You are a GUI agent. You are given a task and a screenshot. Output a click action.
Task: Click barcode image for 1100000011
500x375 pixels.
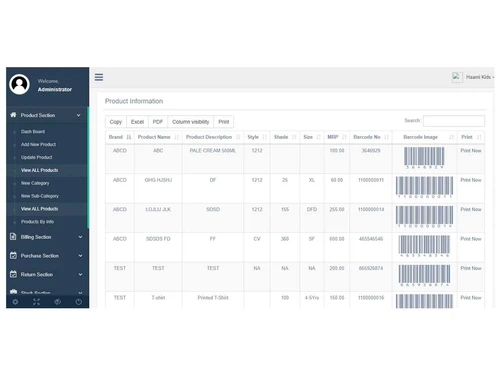coord(424,187)
